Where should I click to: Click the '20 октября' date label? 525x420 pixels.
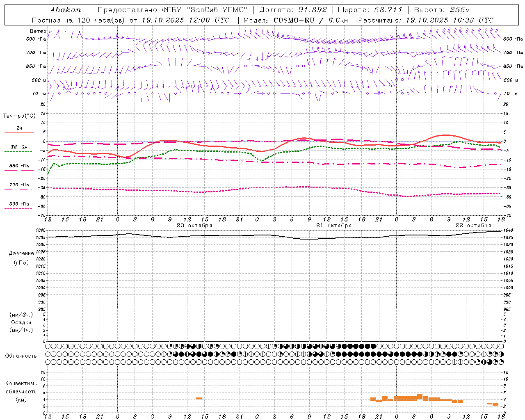coord(194,226)
